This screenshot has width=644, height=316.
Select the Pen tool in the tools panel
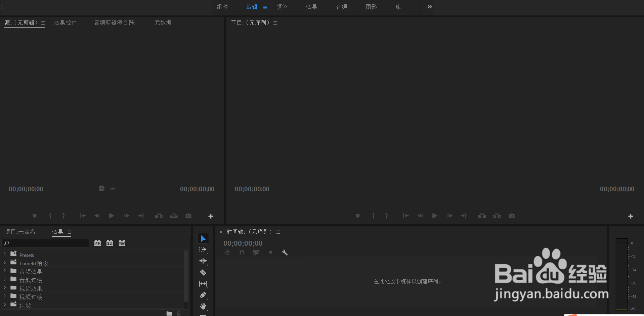(203, 295)
